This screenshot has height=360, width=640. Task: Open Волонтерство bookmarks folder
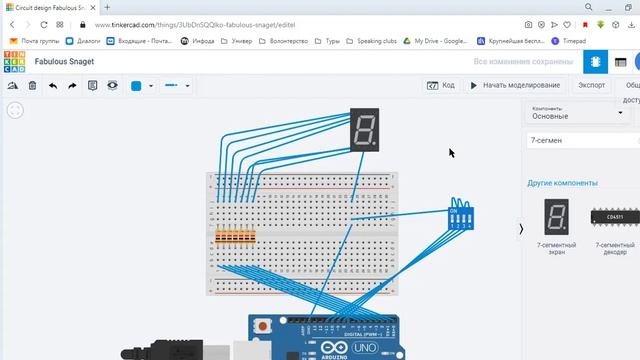tap(283, 41)
